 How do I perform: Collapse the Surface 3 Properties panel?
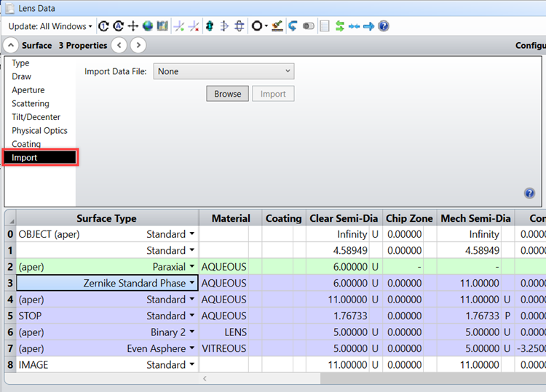pos(11,45)
